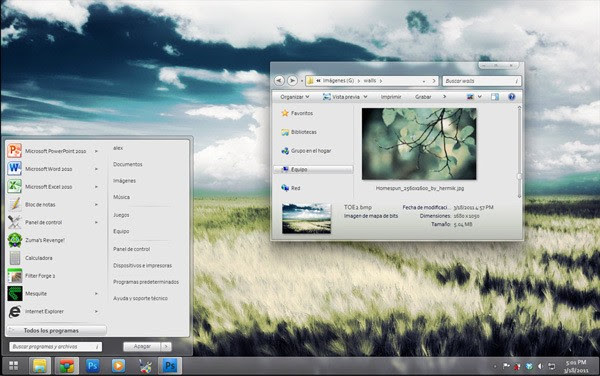Click the Apagar shutdown button
Screen dimensions: 600x376
[142, 347]
